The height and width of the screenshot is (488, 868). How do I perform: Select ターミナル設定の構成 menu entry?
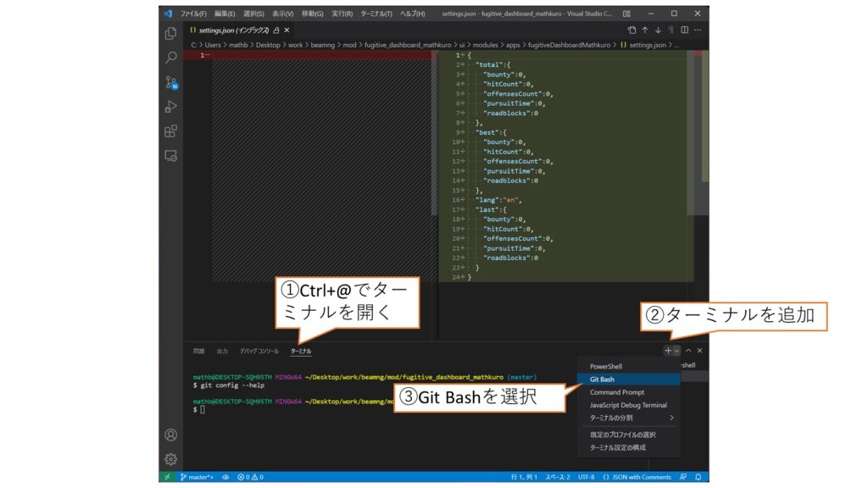628,447
